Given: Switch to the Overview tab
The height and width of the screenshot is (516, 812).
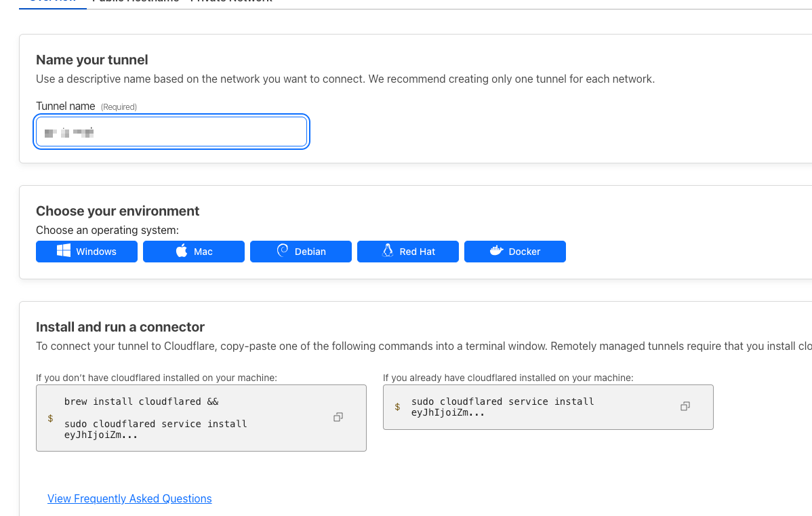Looking at the screenshot, I should 53,2.
